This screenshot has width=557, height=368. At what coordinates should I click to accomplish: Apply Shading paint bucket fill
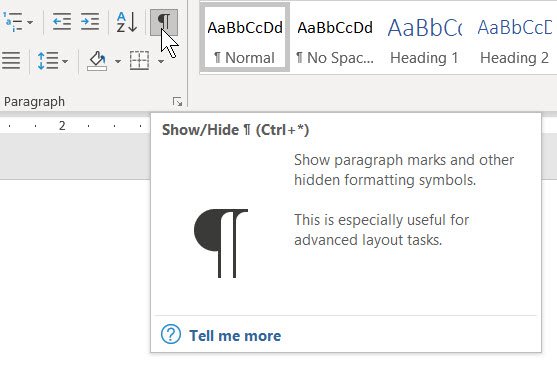pos(97,61)
